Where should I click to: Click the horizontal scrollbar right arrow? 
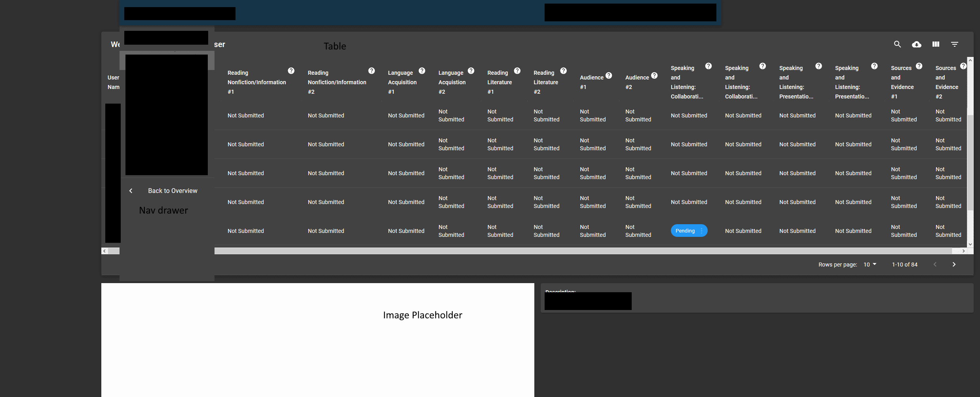tap(964, 251)
